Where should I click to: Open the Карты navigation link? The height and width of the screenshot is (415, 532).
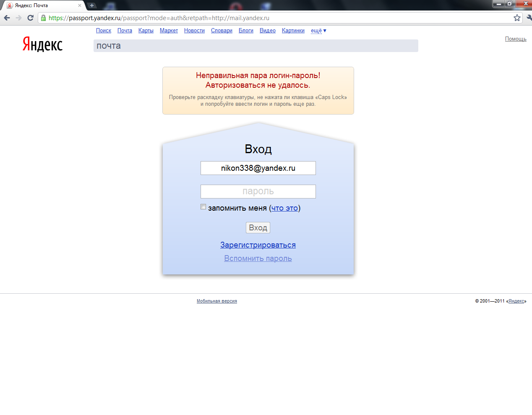(146, 31)
